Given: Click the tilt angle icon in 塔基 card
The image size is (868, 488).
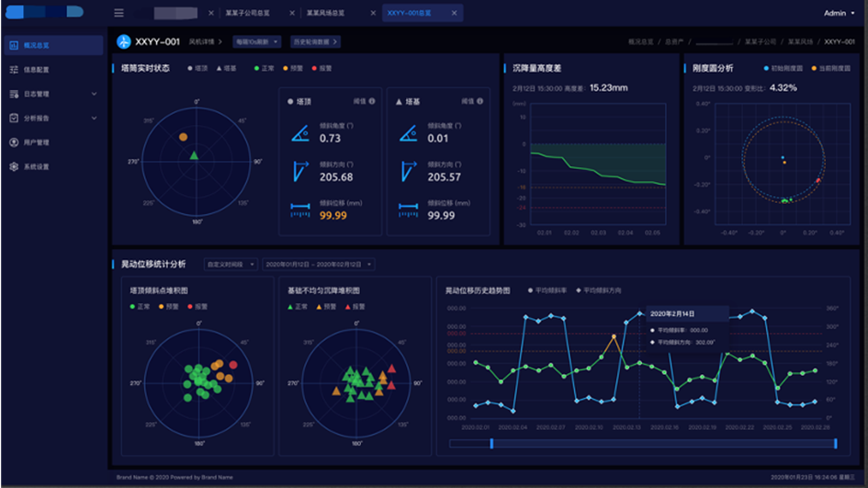Looking at the screenshot, I should (x=408, y=133).
